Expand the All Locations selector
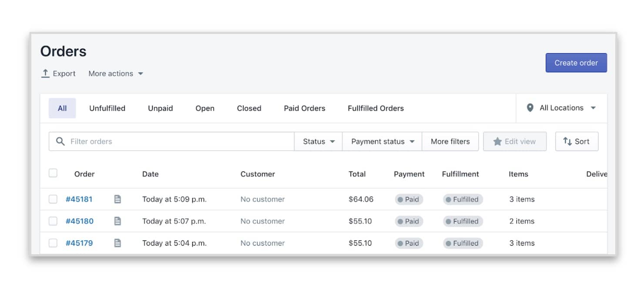Viewport: 644px width, 297px height. [561, 108]
